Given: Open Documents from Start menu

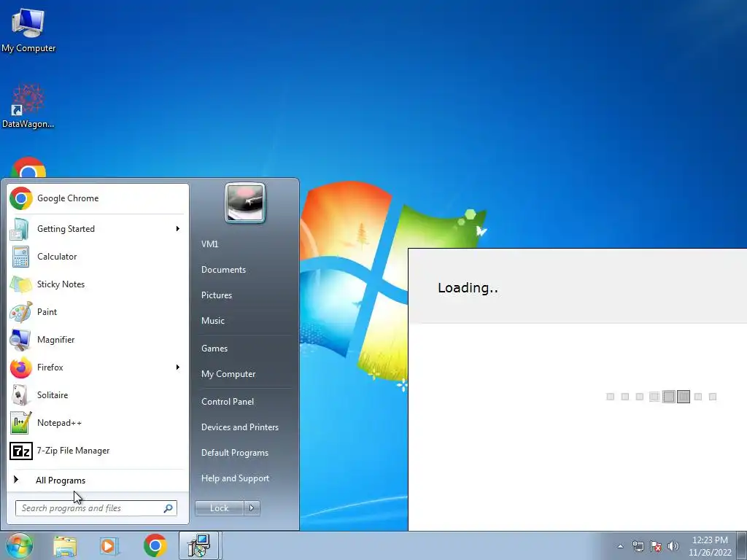Looking at the screenshot, I should [x=223, y=270].
